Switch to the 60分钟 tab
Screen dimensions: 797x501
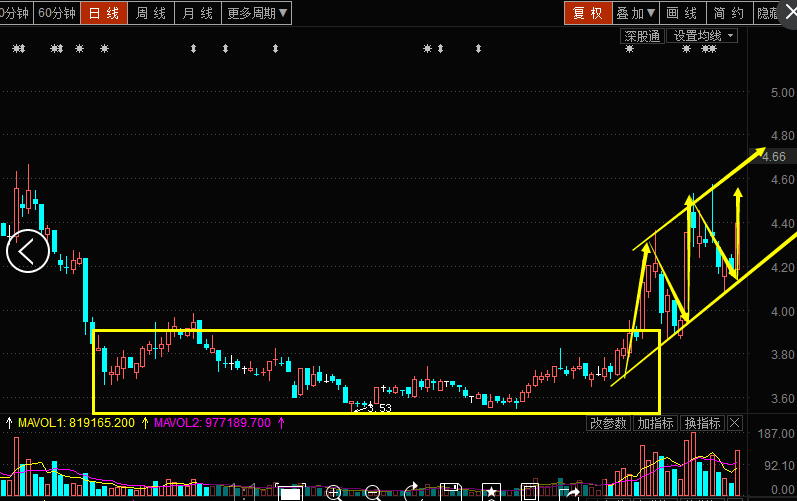click(56, 13)
